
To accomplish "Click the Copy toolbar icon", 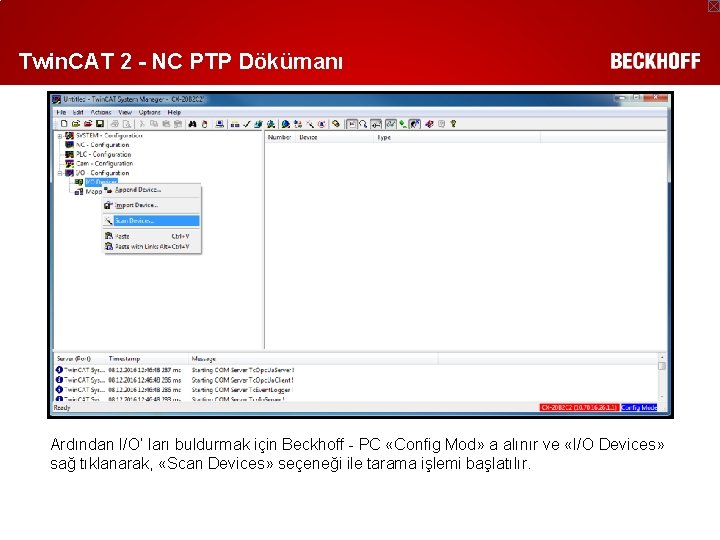I will click(154, 124).
